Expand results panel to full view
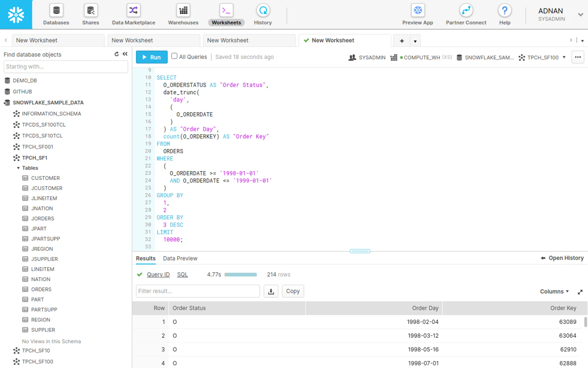The image size is (588, 368). 580,292
